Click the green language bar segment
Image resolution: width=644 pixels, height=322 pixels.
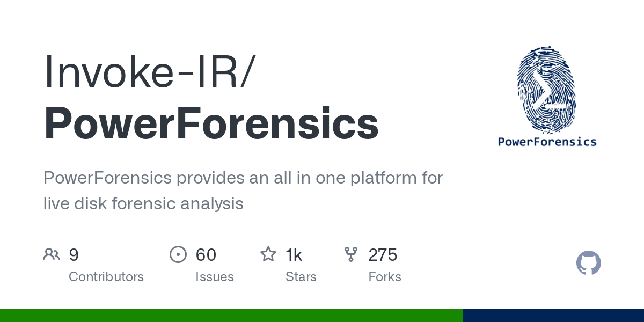tap(231, 316)
